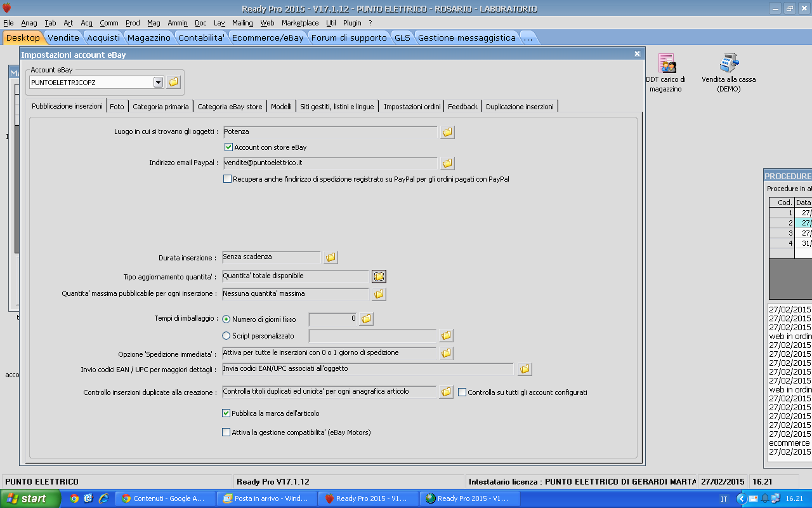Viewport: 812px width, 508px height.
Task: Open Posta in arrivo taskbar button
Action: pos(266,498)
